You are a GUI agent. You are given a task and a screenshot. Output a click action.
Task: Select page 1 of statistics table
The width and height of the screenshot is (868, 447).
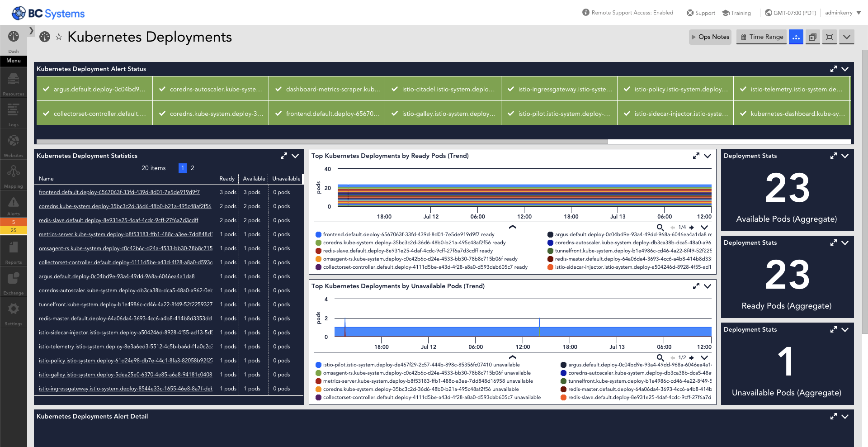tap(183, 168)
